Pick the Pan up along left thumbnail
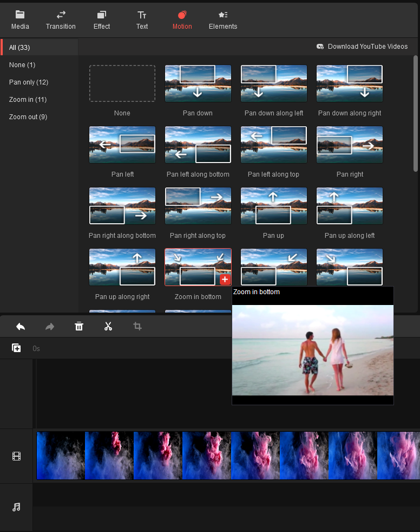Screen dimensions: 420x532 coord(349,206)
